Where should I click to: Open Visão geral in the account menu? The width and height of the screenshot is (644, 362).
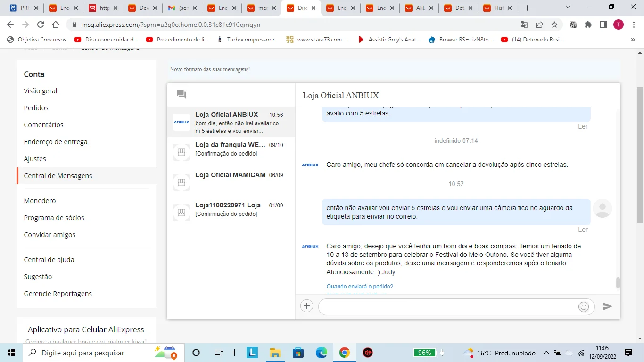[x=41, y=91]
